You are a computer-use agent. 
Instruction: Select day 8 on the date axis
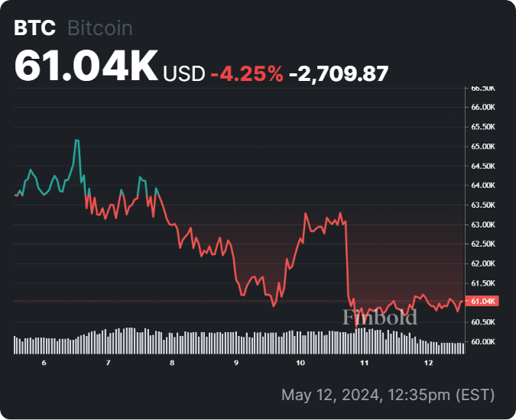[172, 363]
